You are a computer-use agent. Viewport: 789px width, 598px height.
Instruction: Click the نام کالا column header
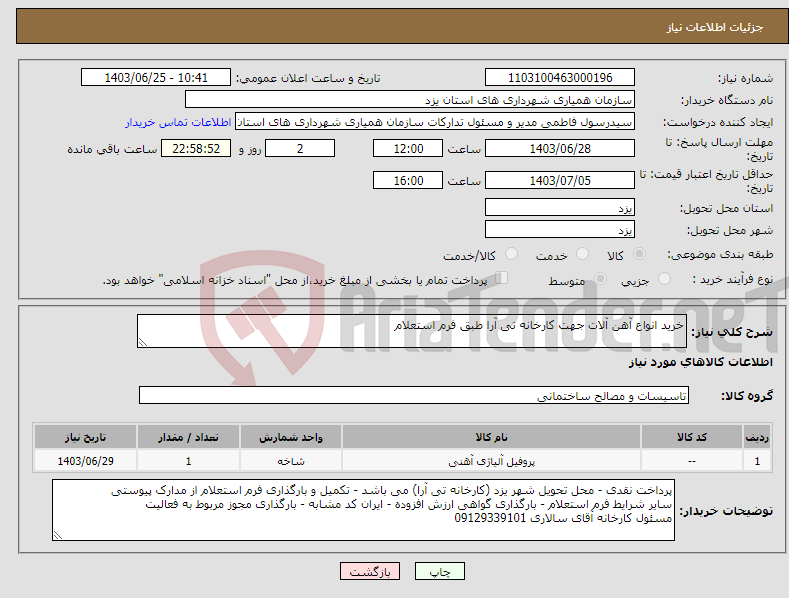[491, 437]
